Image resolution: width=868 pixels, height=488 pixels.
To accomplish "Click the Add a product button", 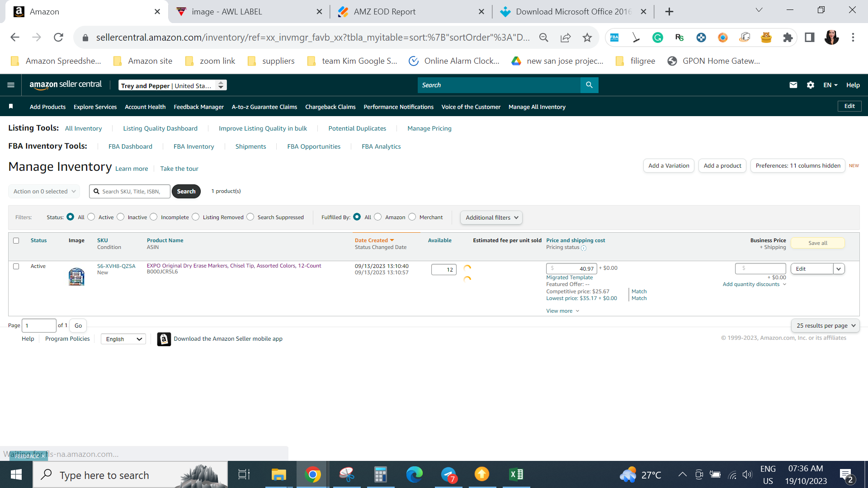I will point(722,166).
